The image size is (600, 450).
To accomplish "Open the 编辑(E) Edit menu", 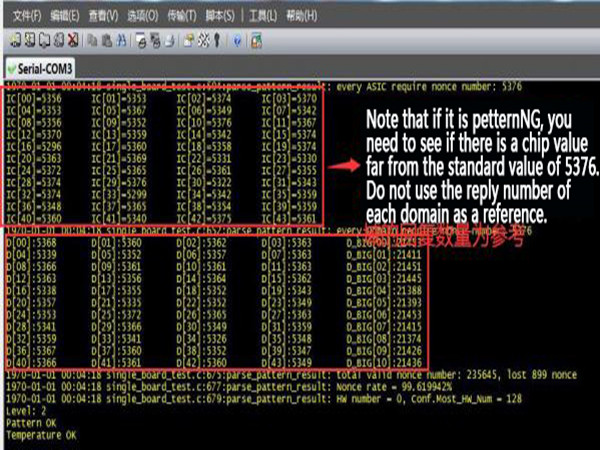I will 65,16.
